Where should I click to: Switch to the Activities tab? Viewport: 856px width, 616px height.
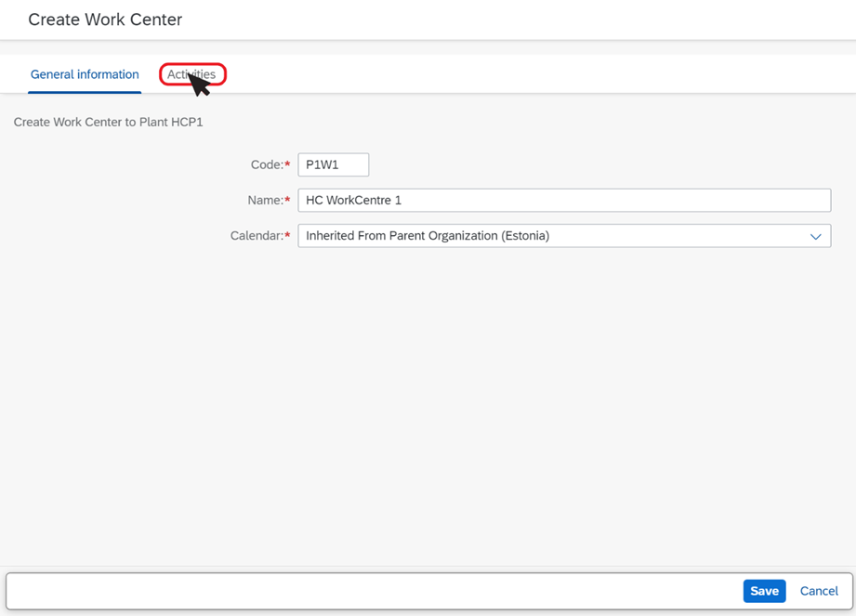tap(191, 74)
